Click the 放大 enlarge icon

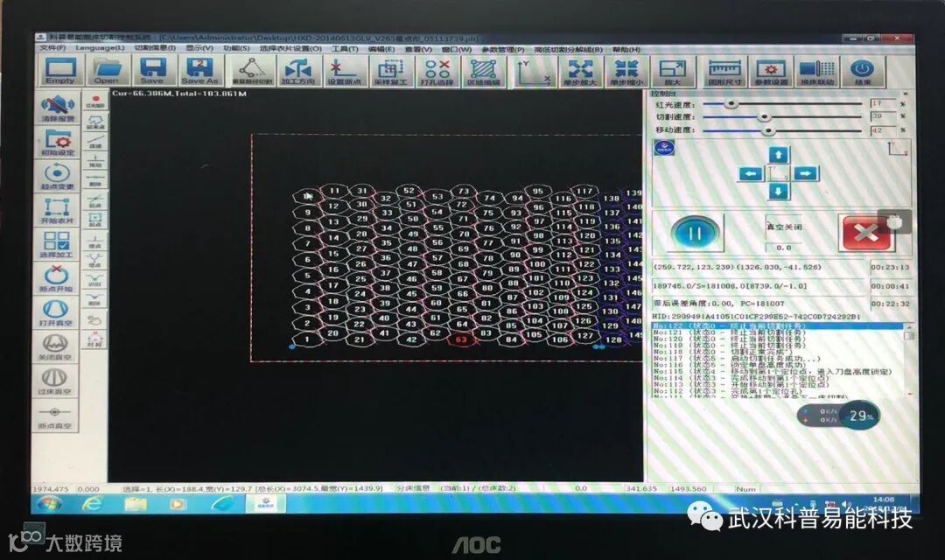[673, 71]
